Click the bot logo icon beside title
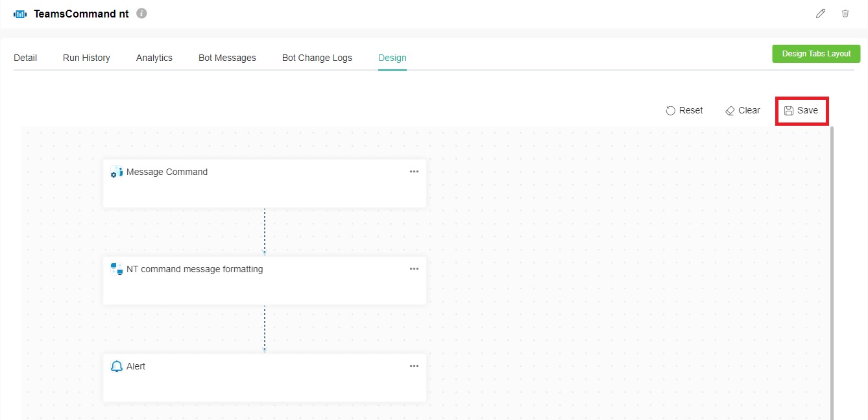Screen dimensions: 868x420 pos(20,14)
